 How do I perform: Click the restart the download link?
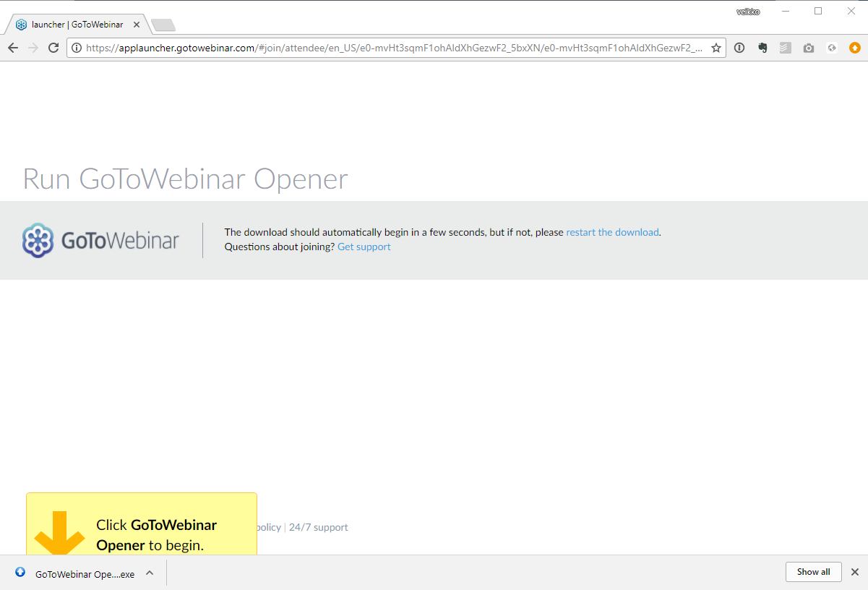tap(612, 232)
